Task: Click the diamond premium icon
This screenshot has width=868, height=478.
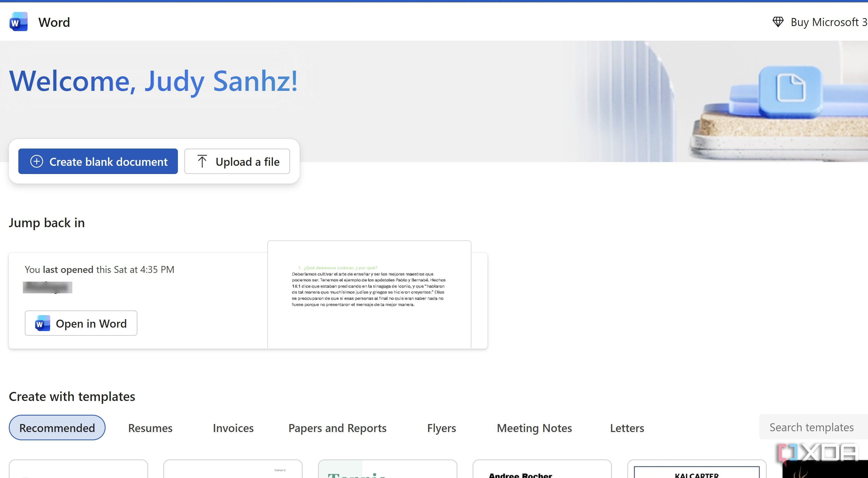Action: pyautogui.click(x=778, y=22)
